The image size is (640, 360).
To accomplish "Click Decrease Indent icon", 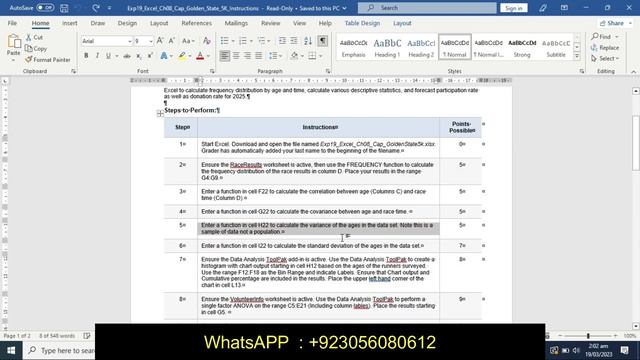I will pos(282,41).
